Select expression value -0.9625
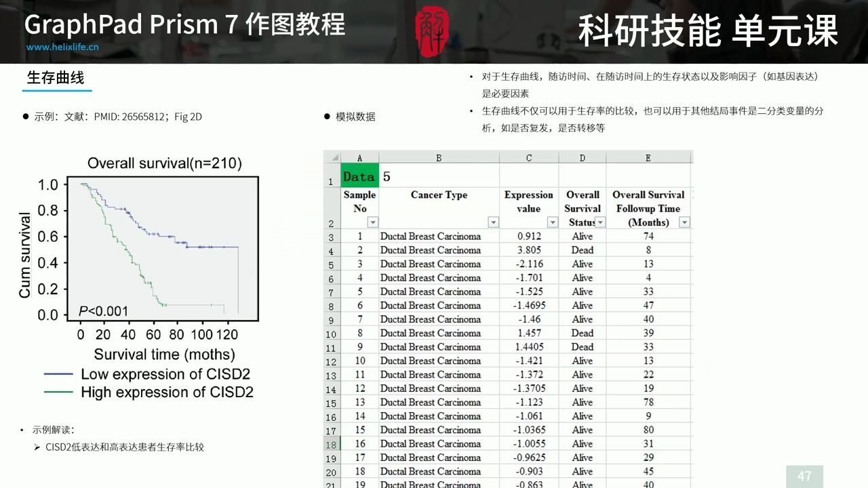The height and width of the screenshot is (488, 868). pos(529,457)
